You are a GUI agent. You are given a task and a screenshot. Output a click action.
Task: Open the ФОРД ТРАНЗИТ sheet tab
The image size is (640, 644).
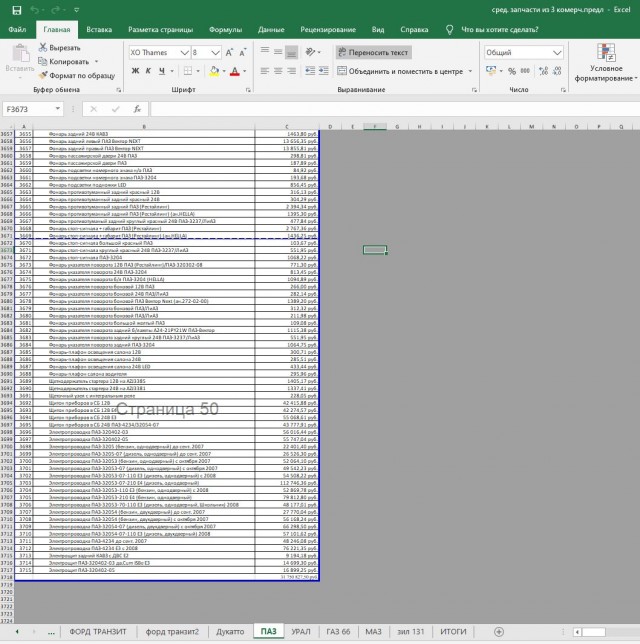tap(98, 632)
